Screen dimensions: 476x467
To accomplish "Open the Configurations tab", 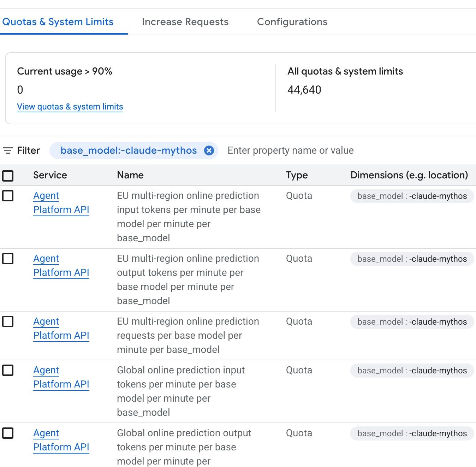I will click(x=292, y=22).
